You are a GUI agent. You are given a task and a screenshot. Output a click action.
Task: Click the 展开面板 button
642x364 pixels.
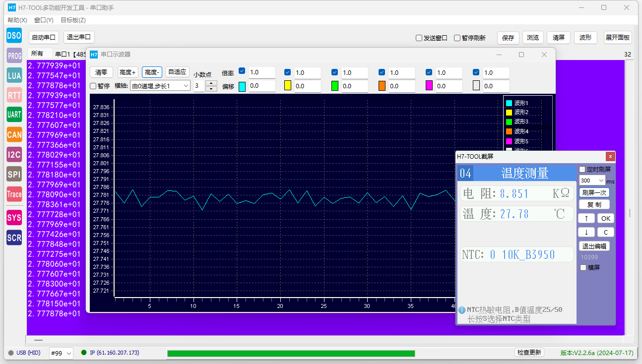point(618,38)
